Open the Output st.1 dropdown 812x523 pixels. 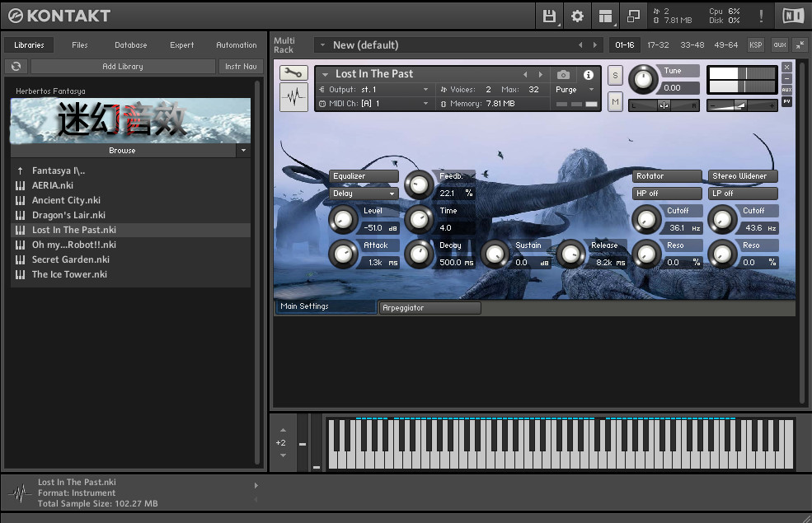point(374,90)
